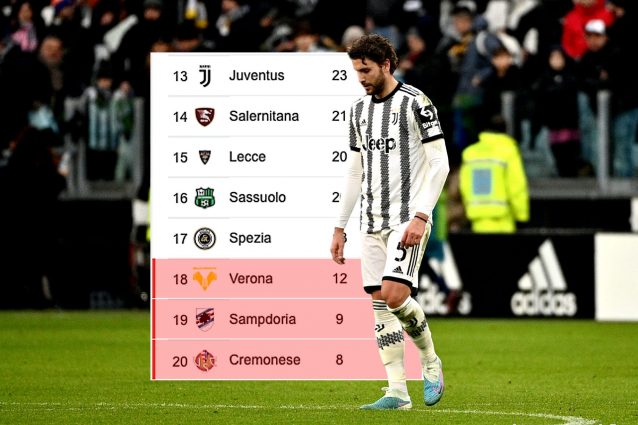This screenshot has height=425, width=638.
Task: Click the Juventus club crest
Action: [205, 76]
